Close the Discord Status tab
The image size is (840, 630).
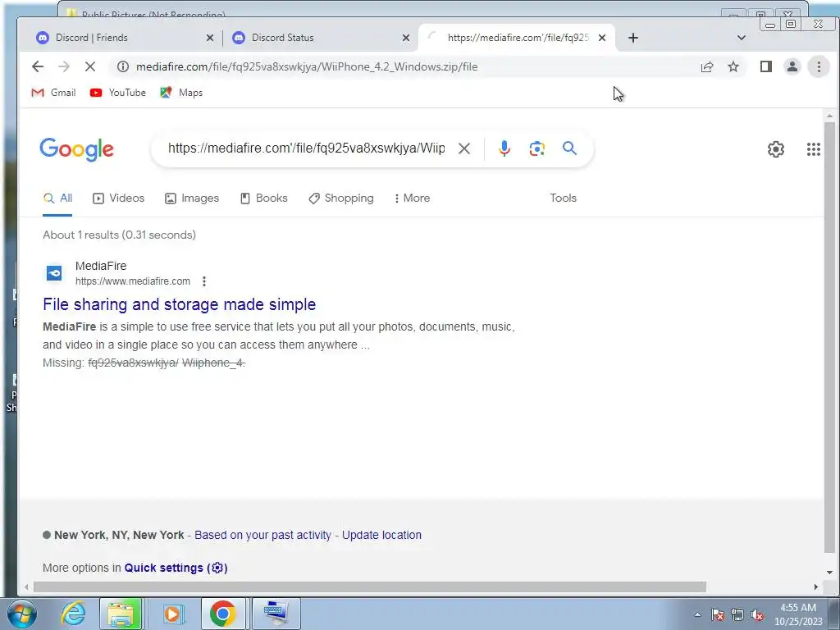[406, 38]
